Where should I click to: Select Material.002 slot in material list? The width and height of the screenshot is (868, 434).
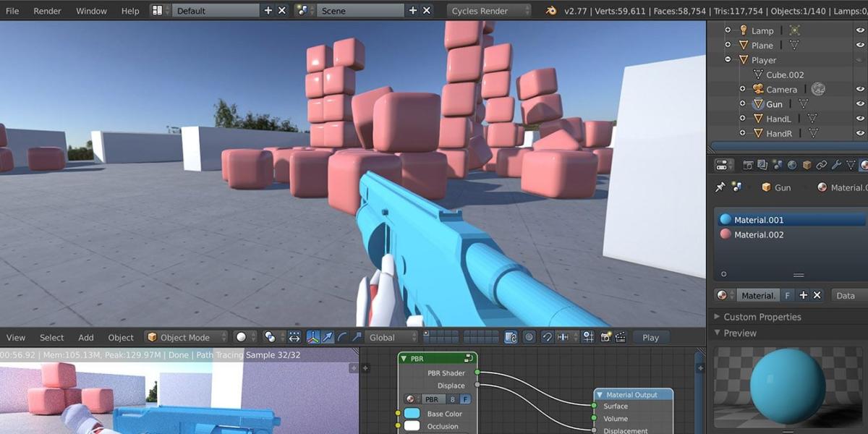(791, 234)
